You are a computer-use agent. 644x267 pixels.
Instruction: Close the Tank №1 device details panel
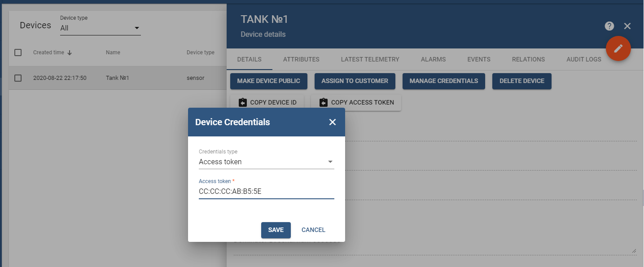click(x=627, y=26)
